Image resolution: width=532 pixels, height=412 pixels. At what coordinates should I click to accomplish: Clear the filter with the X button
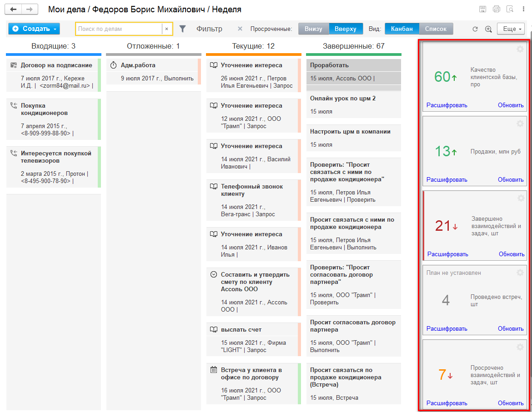point(240,29)
